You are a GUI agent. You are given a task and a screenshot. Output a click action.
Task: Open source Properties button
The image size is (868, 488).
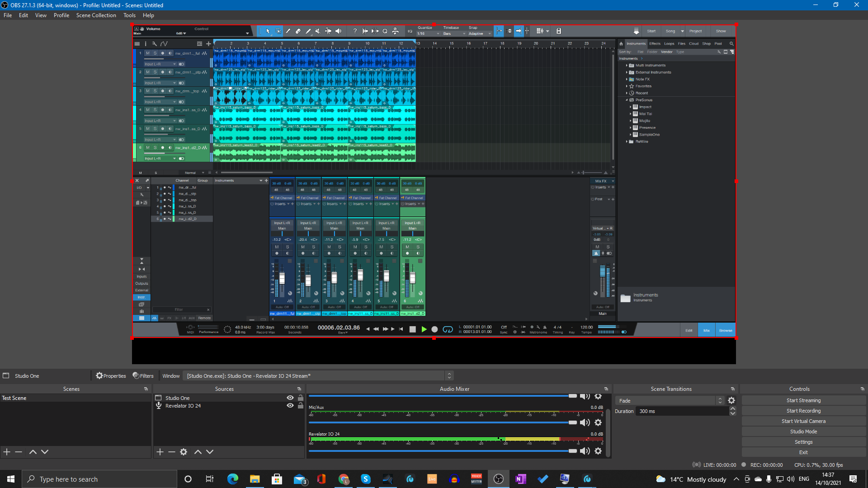111,376
